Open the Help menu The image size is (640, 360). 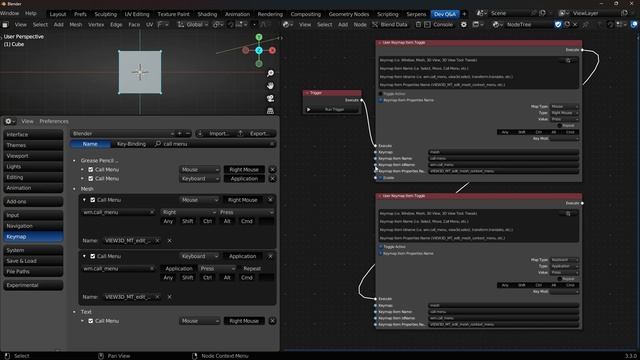(x=31, y=13)
